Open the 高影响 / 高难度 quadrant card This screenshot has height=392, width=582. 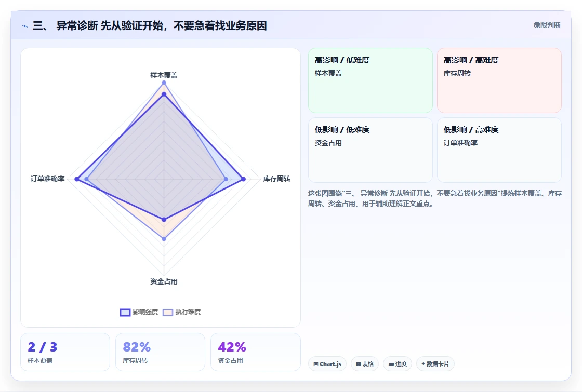point(499,80)
